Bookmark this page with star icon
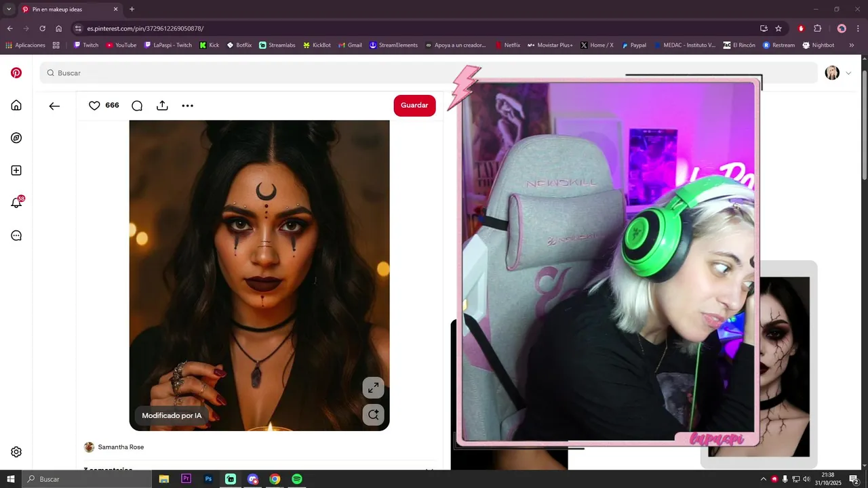This screenshot has height=488, width=868. click(778, 28)
